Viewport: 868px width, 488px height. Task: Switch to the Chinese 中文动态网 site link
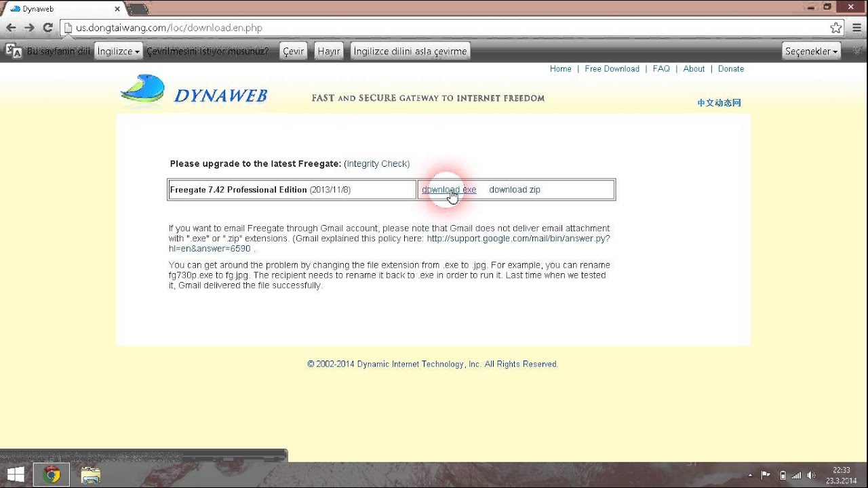point(719,103)
